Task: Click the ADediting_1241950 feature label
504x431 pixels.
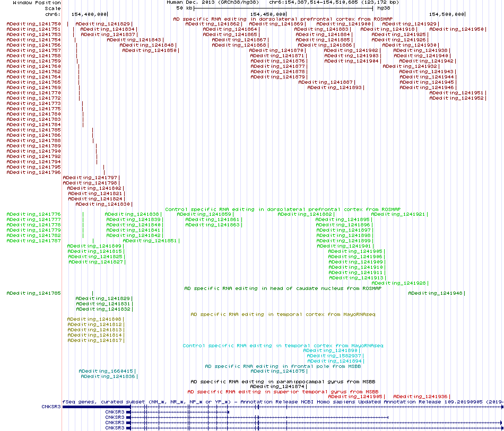Action: (x=456, y=29)
